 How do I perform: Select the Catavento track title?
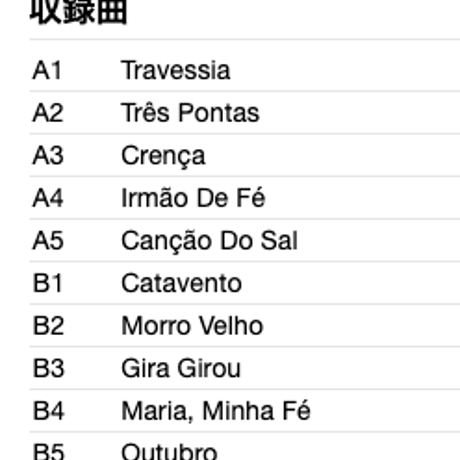click(181, 283)
